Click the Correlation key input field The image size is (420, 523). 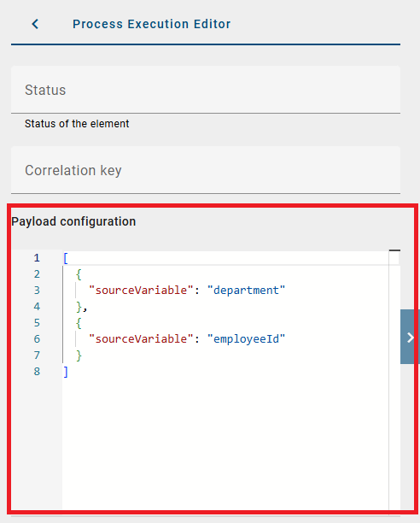pyautogui.click(x=206, y=170)
